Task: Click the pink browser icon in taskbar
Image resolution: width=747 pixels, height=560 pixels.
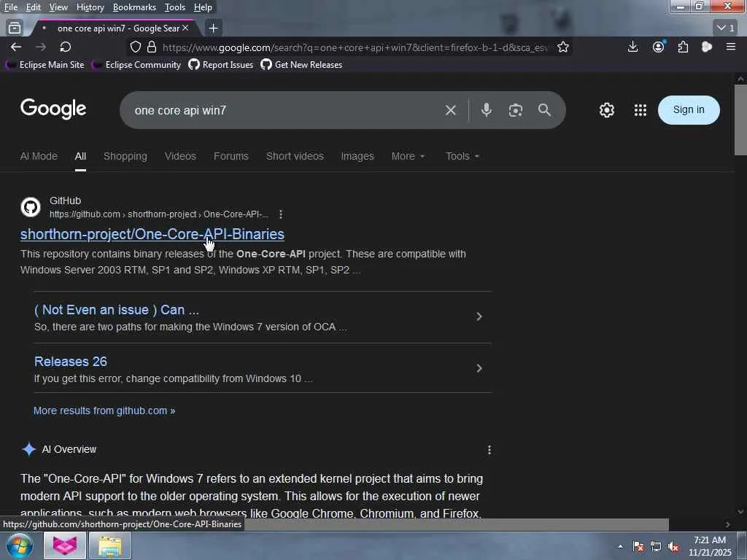Action: (65, 545)
